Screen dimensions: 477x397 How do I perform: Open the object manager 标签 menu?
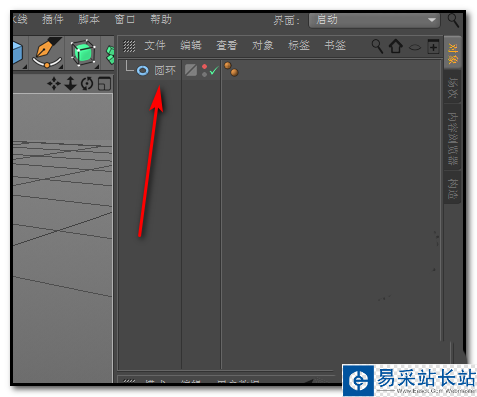point(299,45)
